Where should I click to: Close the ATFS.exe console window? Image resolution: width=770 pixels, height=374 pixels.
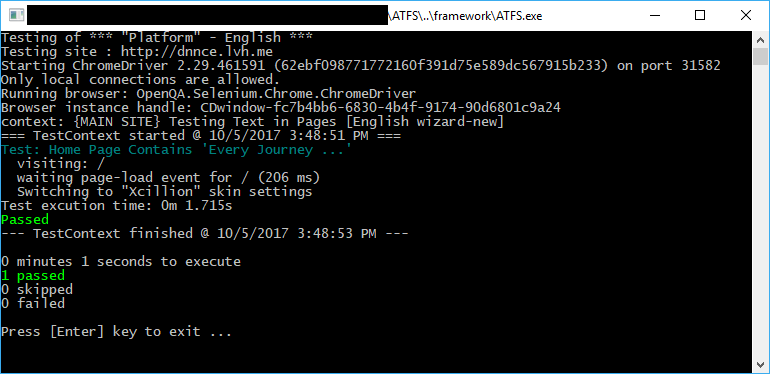[x=745, y=15]
